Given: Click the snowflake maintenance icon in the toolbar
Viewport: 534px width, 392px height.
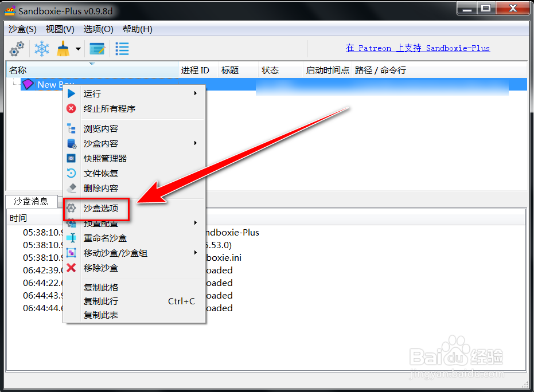Looking at the screenshot, I should 41,48.
